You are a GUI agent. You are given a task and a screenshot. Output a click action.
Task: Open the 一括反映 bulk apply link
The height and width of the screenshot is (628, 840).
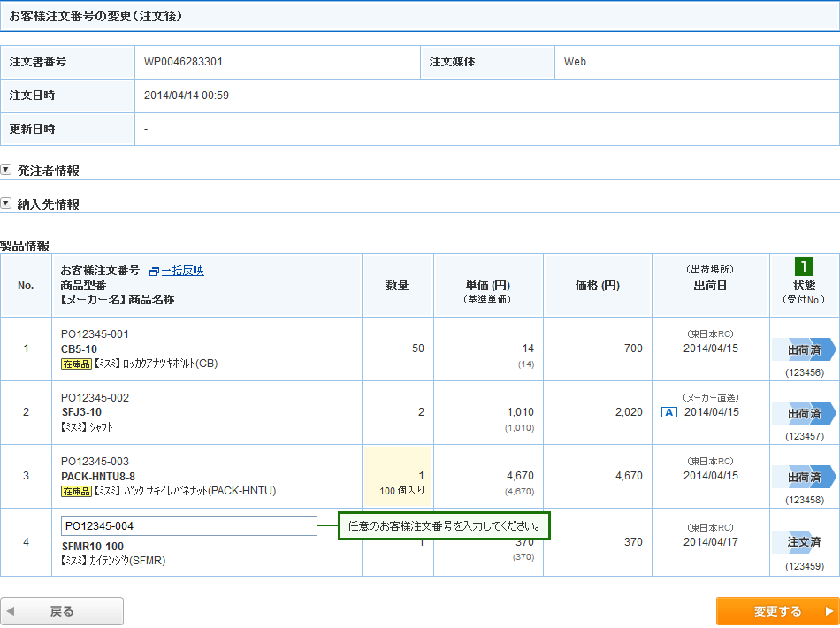coord(182,271)
